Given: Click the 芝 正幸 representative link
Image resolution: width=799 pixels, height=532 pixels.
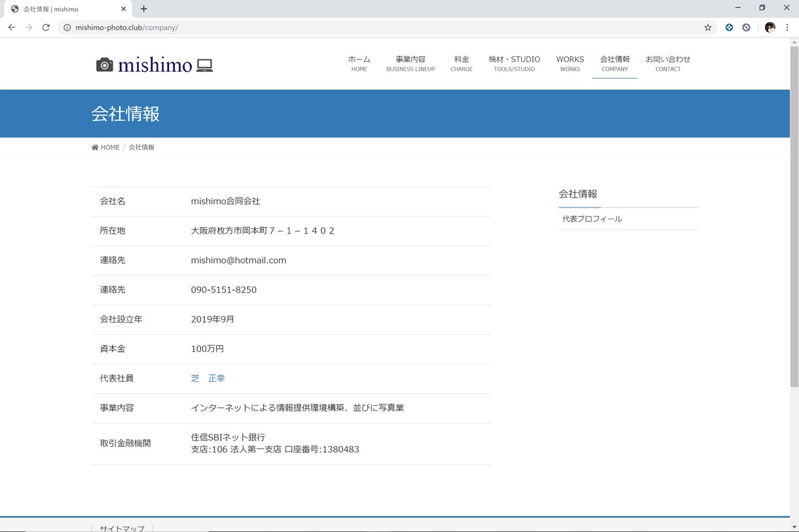Looking at the screenshot, I should (208, 378).
